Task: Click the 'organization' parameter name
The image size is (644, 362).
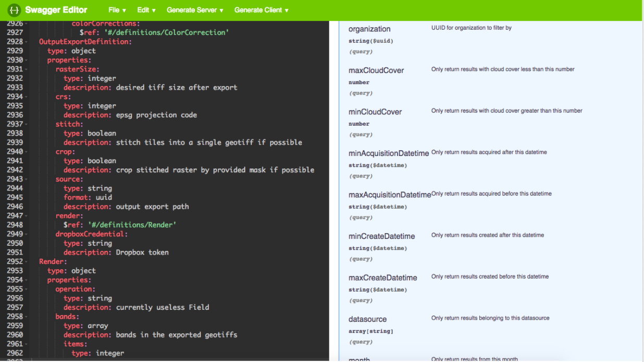Action: (x=369, y=29)
